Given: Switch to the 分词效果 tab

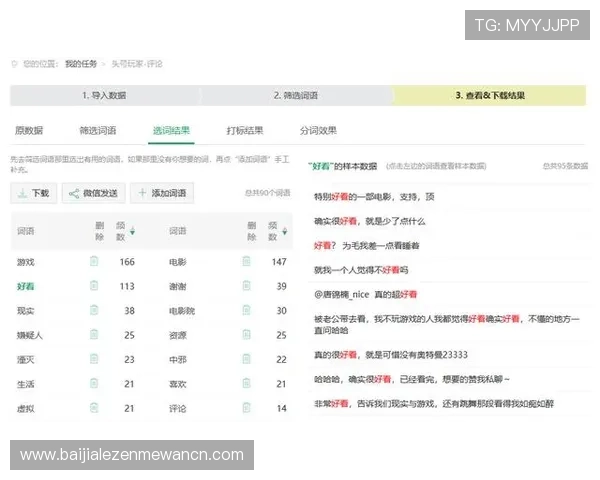Looking at the screenshot, I should coord(318,131).
